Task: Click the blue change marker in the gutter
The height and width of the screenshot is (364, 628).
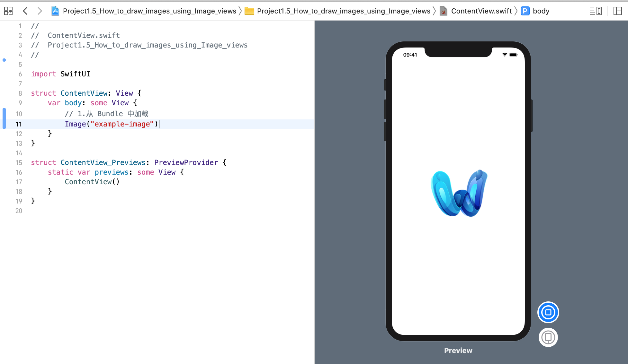Action: (4, 118)
